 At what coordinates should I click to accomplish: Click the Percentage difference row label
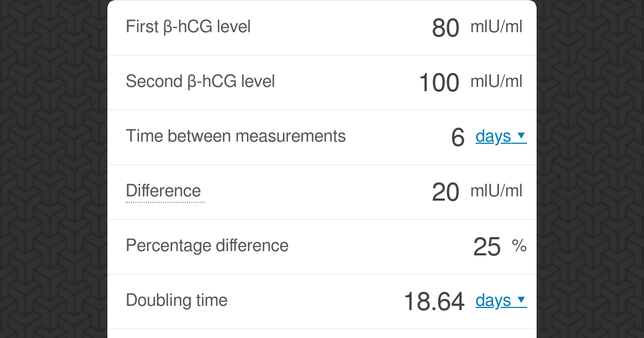[207, 246]
